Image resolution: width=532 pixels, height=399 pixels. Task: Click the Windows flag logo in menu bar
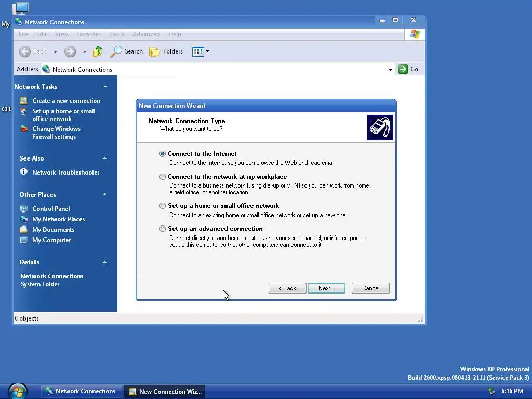click(x=415, y=34)
